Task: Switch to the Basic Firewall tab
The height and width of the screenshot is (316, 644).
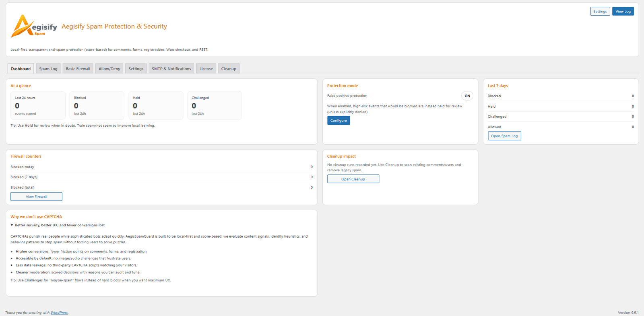Action: [x=78, y=69]
